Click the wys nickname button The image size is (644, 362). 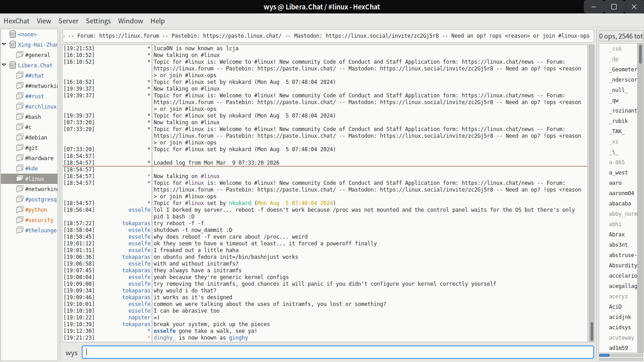tap(71, 353)
